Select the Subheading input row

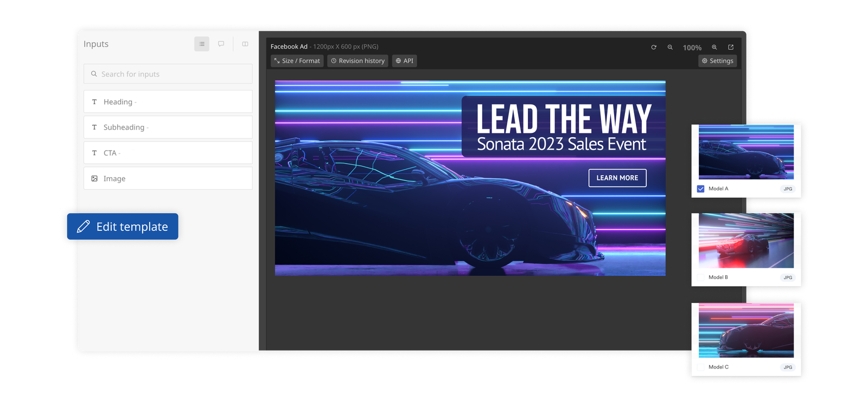(168, 127)
